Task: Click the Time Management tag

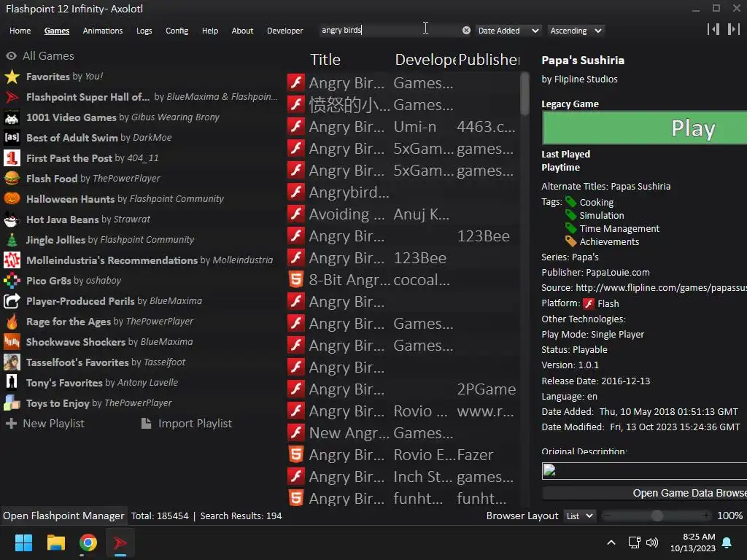Action: (x=619, y=228)
